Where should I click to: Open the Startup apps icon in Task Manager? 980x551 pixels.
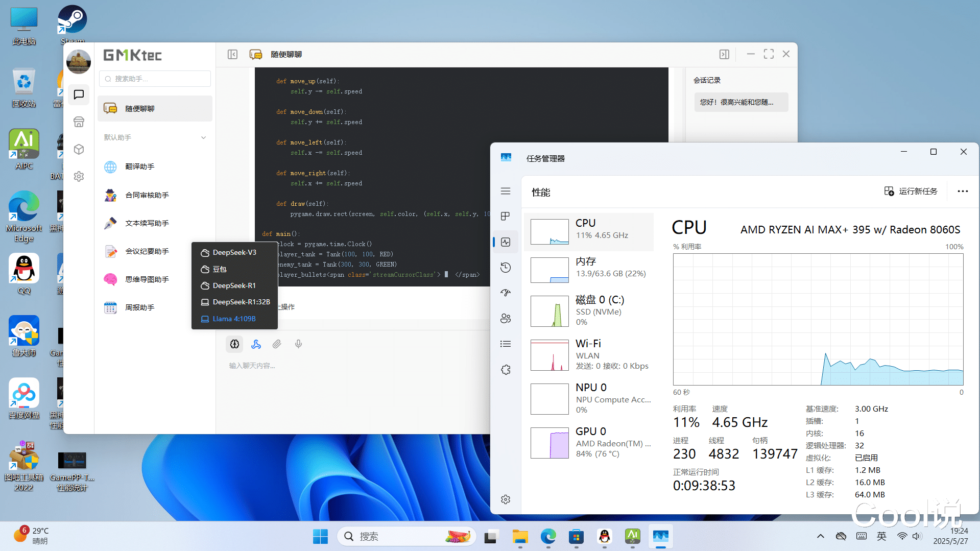pyautogui.click(x=506, y=293)
